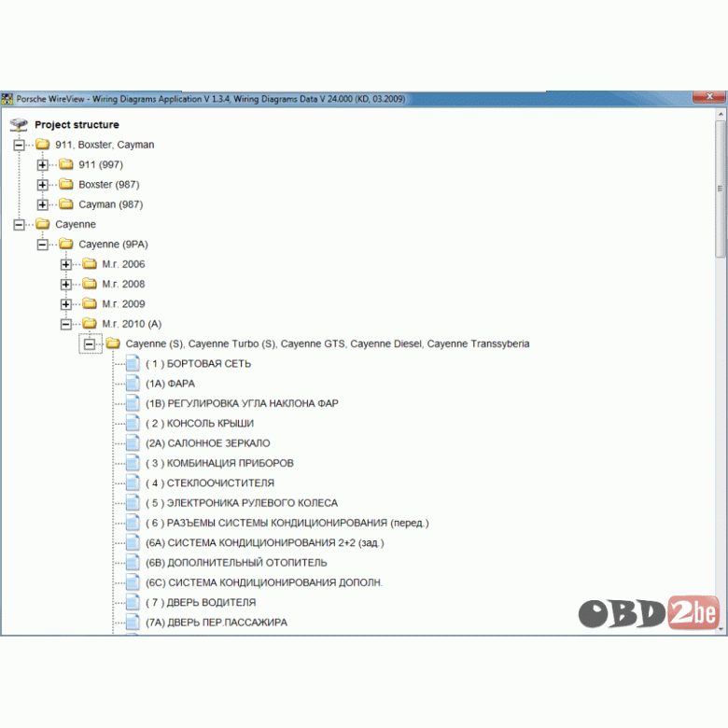The image size is (728, 728).
Task: Open the (6B) ДОПОЛНИТЕЛЬНЫЙ ОТОПИТЕЛЬ diagram
Action: pyautogui.click(x=236, y=563)
